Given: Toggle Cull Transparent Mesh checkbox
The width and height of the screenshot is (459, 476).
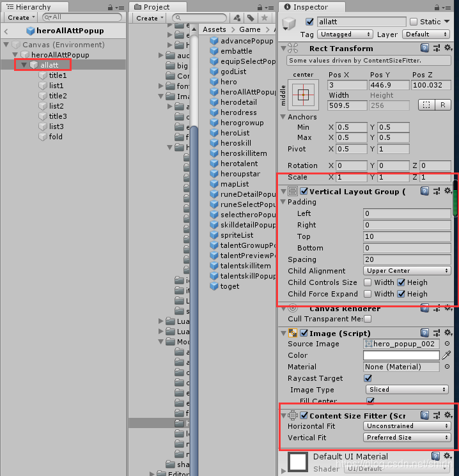Looking at the screenshot, I should coord(368,319).
